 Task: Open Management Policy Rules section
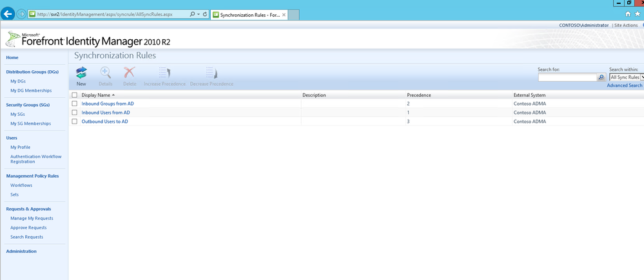point(32,176)
